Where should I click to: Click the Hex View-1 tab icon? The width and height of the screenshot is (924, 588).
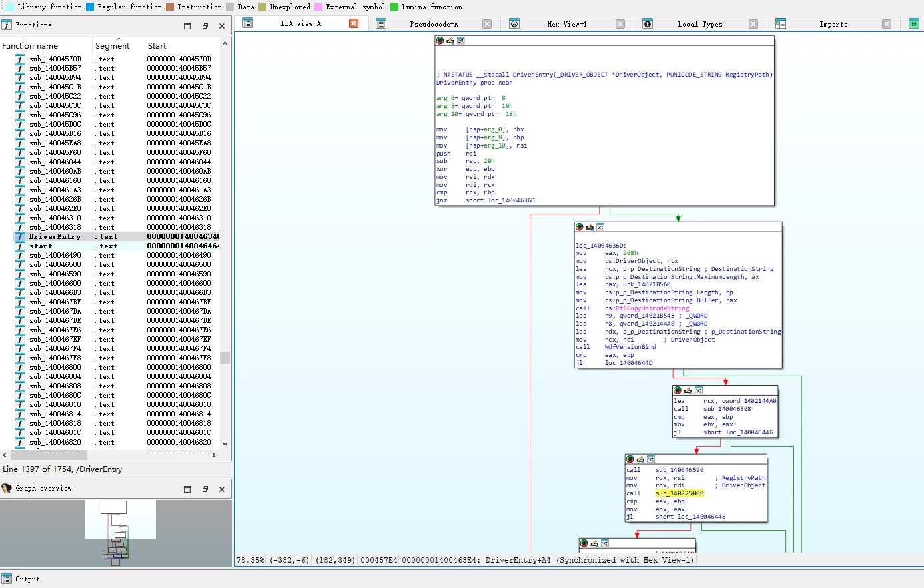point(514,24)
